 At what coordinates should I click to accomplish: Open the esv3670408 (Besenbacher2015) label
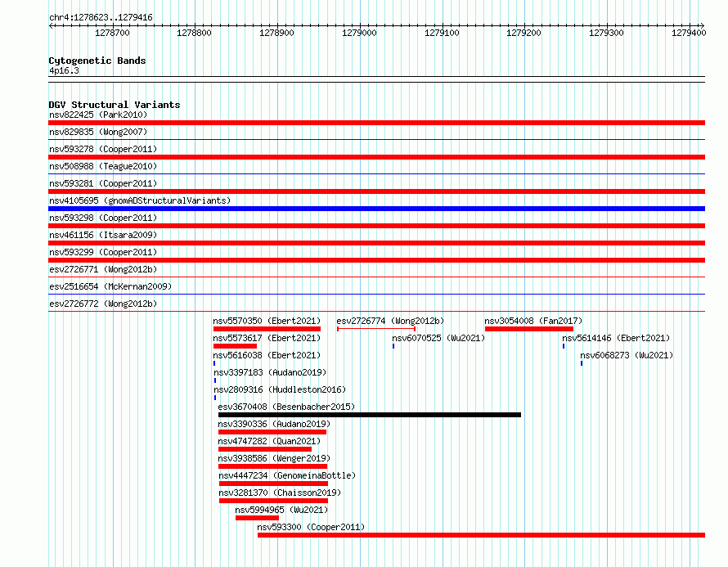(286, 407)
